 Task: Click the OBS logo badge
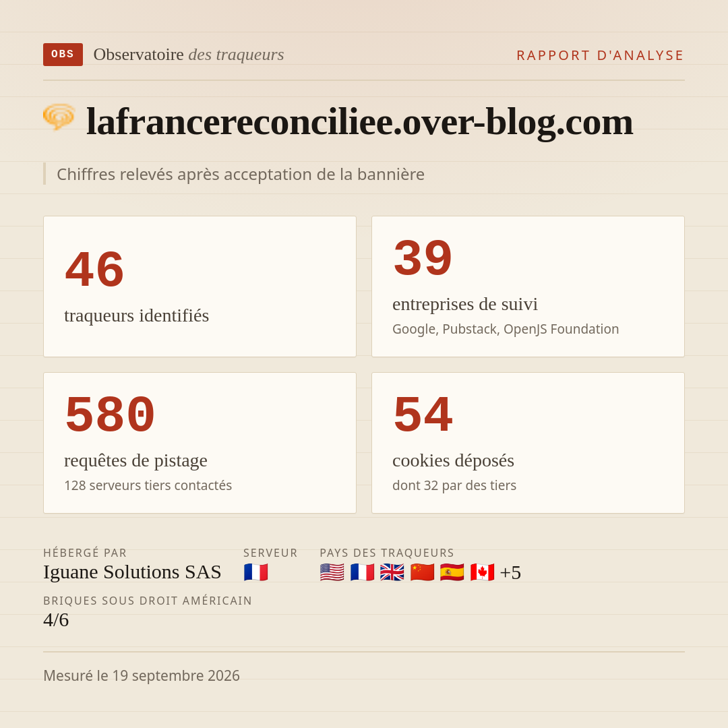[63, 55]
